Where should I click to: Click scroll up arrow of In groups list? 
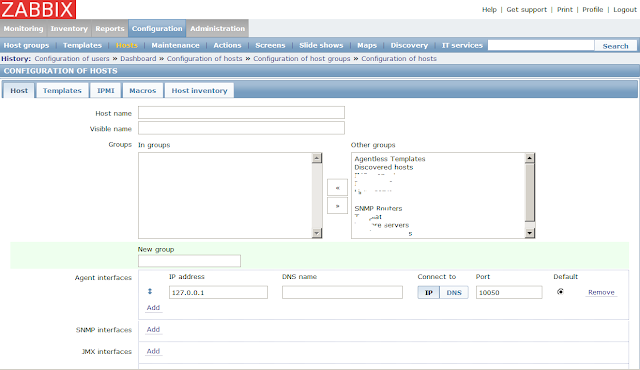[x=317, y=158]
